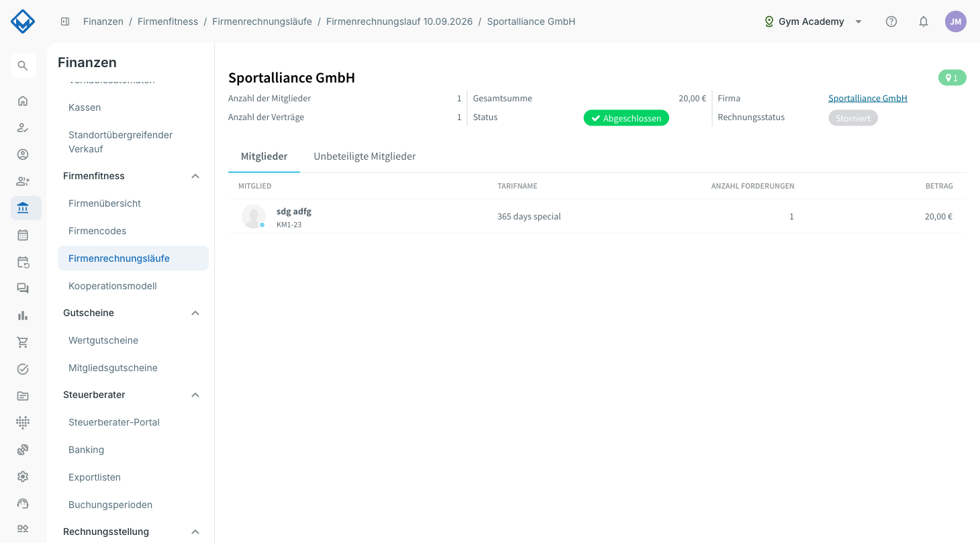Open the Gym Academy location dropdown
Viewport: 980px width, 543px height.
coord(813,21)
